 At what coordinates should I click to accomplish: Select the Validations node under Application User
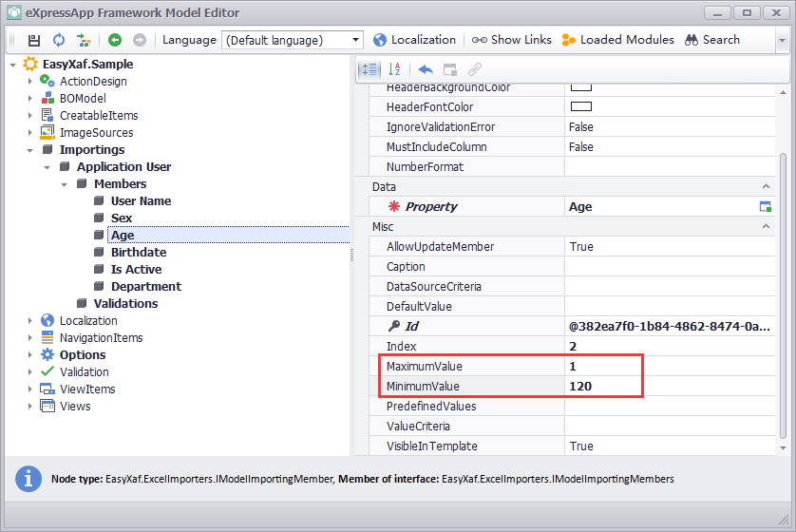coord(125,304)
